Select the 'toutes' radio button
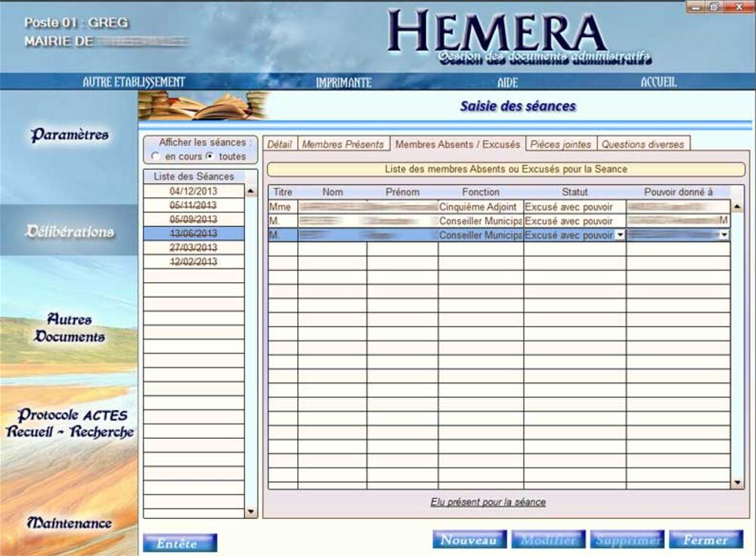 click(209, 157)
